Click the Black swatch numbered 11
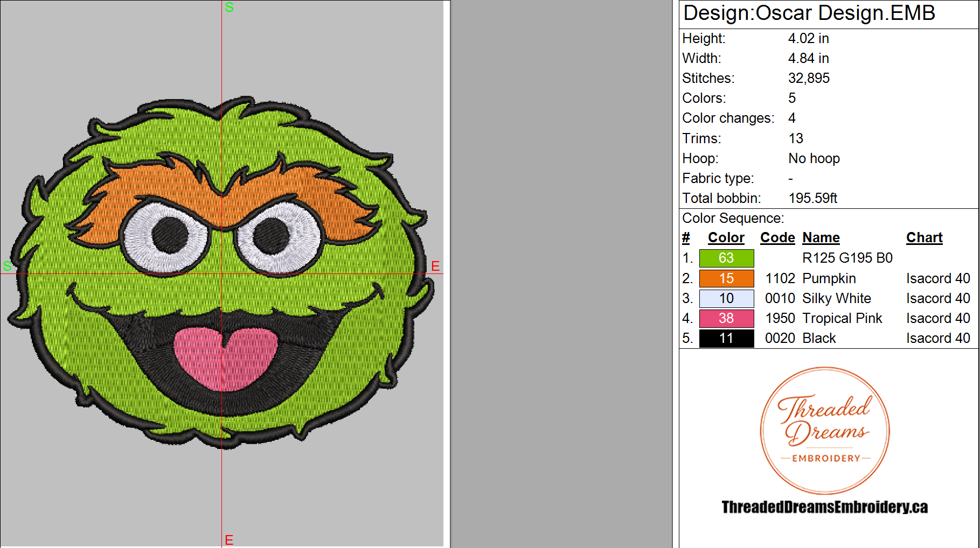The width and height of the screenshot is (980, 548). pos(726,338)
